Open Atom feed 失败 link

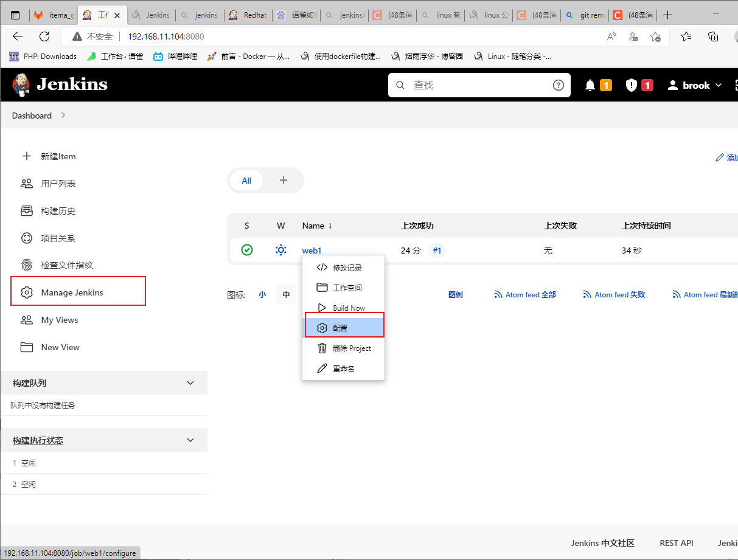point(614,294)
